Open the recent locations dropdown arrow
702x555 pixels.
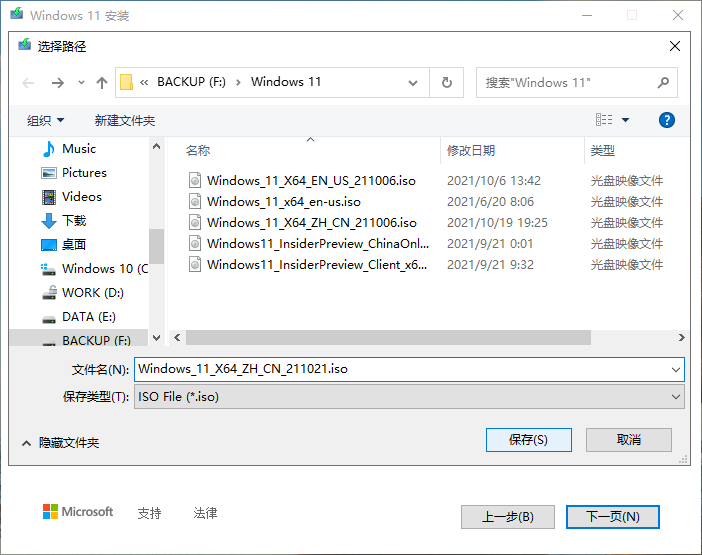tap(81, 83)
